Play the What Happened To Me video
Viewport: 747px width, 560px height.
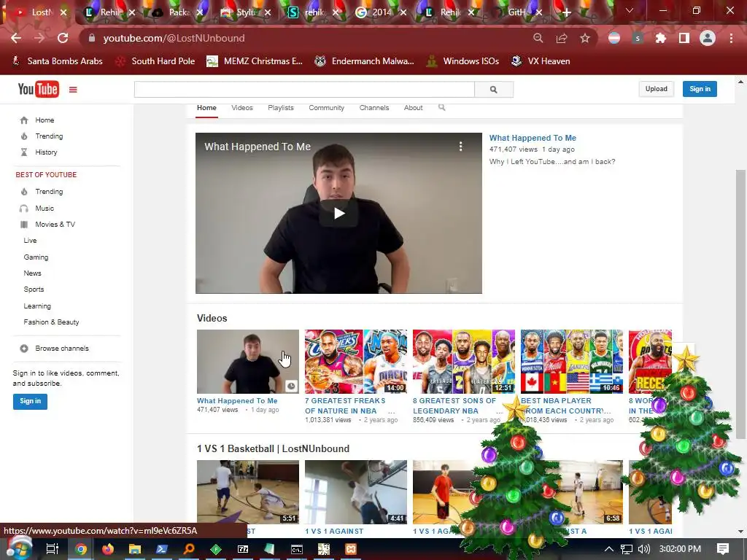click(x=338, y=213)
